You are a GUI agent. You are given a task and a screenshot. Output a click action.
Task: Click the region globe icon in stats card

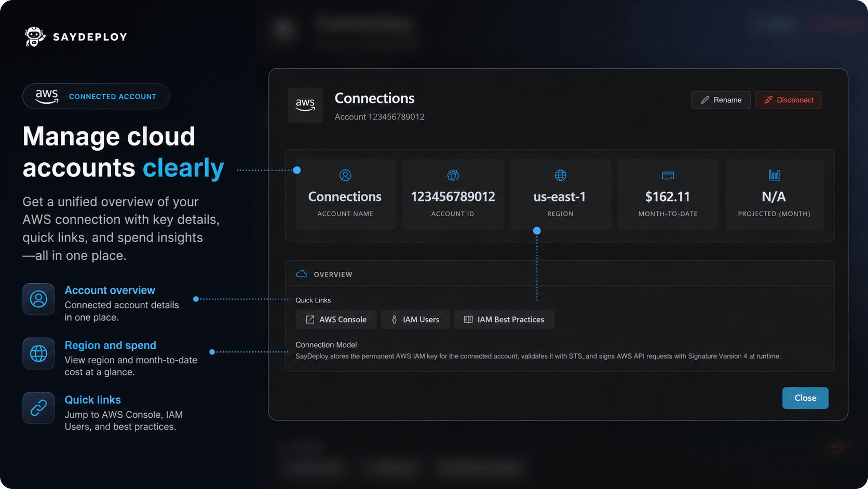[x=561, y=175]
